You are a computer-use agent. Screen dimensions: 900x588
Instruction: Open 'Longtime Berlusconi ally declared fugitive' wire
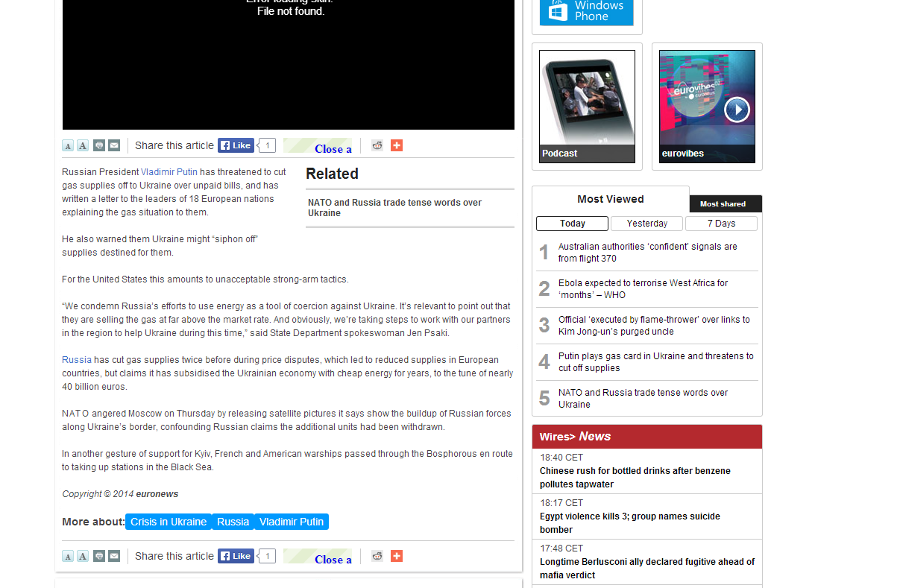pyautogui.click(x=647, y=569)
